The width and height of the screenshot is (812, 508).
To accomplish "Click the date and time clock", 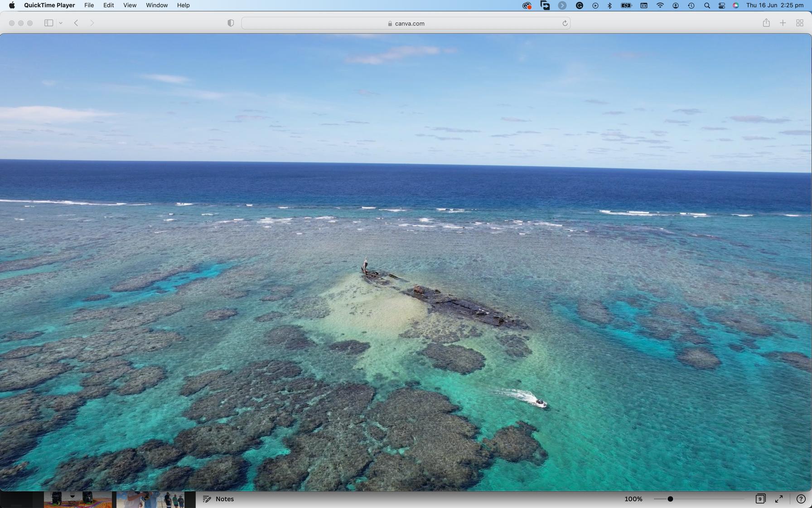I will (x=775, y=5).
